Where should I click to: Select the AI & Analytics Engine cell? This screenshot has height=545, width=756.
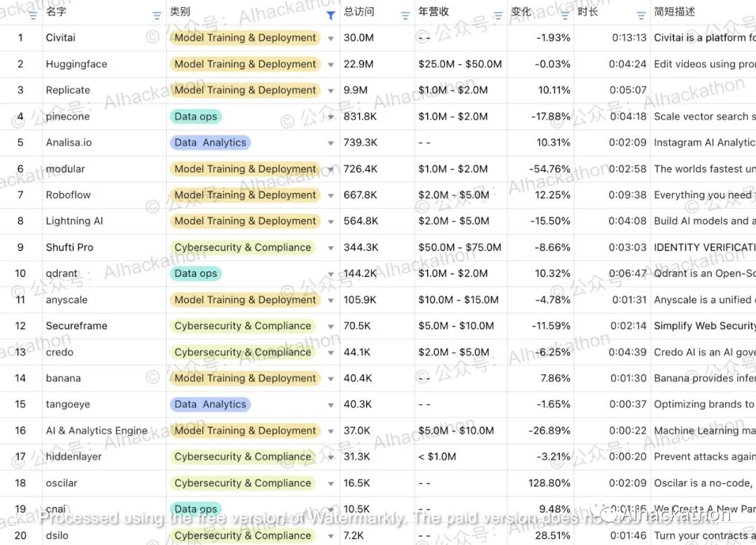[x=104, y=430]
